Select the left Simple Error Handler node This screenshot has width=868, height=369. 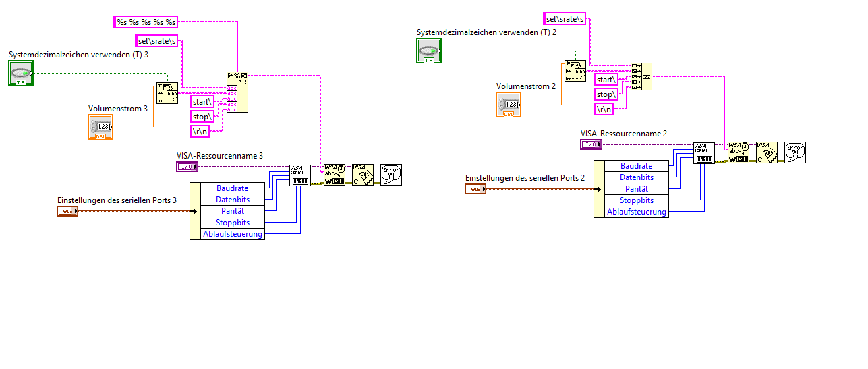392,175
